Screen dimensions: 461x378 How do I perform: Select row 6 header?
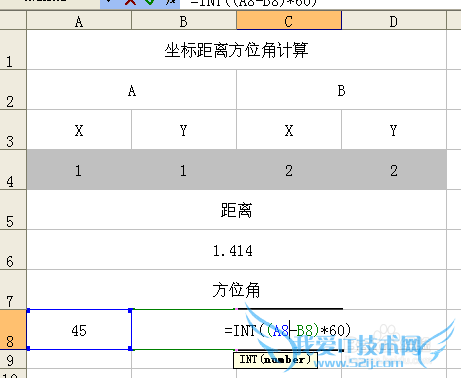13,250
